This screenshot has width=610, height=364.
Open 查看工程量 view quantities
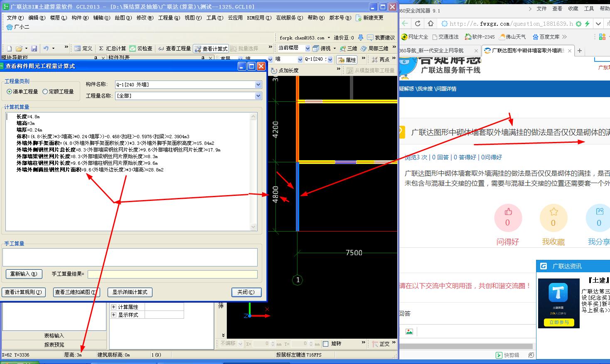(x=175, y=49)
